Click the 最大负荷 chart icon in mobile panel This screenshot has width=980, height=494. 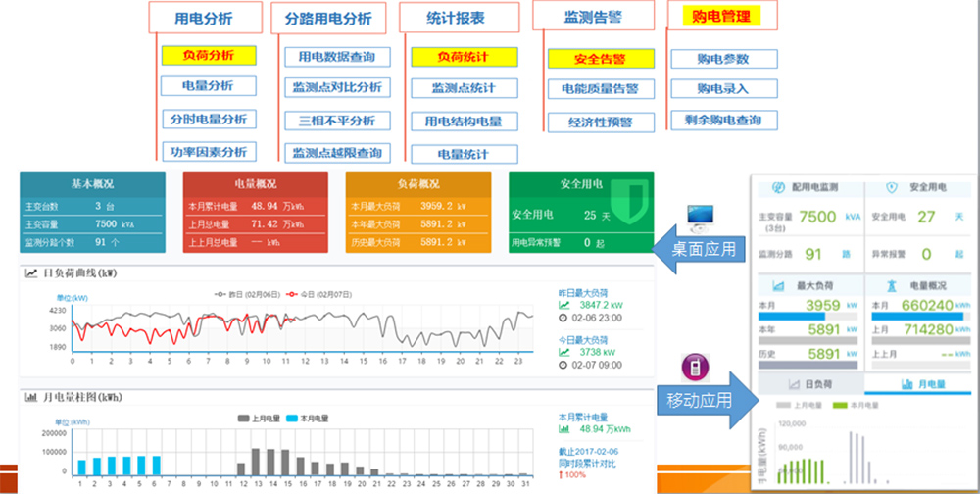(x=779, y=286)
